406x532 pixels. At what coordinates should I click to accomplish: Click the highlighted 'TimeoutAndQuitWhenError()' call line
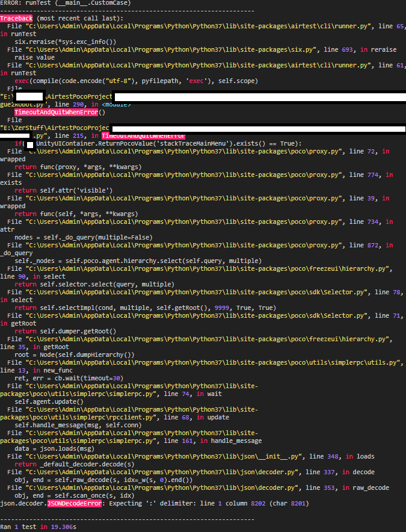(x=60, y=112)
